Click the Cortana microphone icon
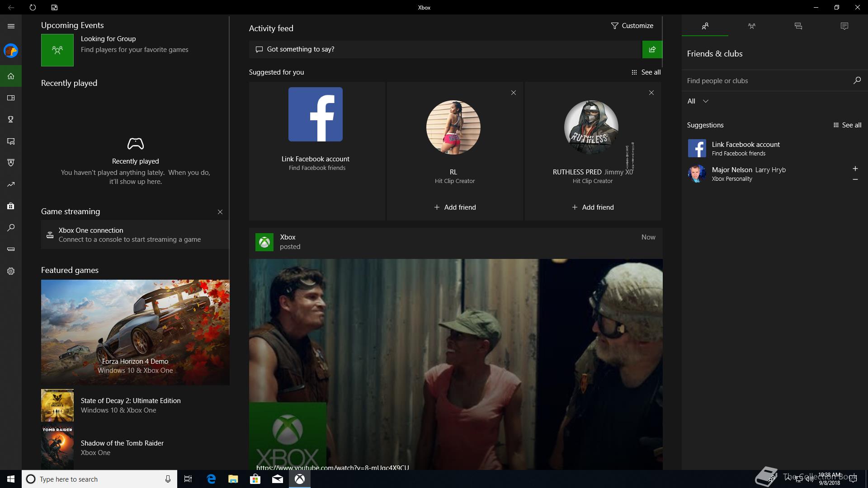 click(x=168, y=479)
